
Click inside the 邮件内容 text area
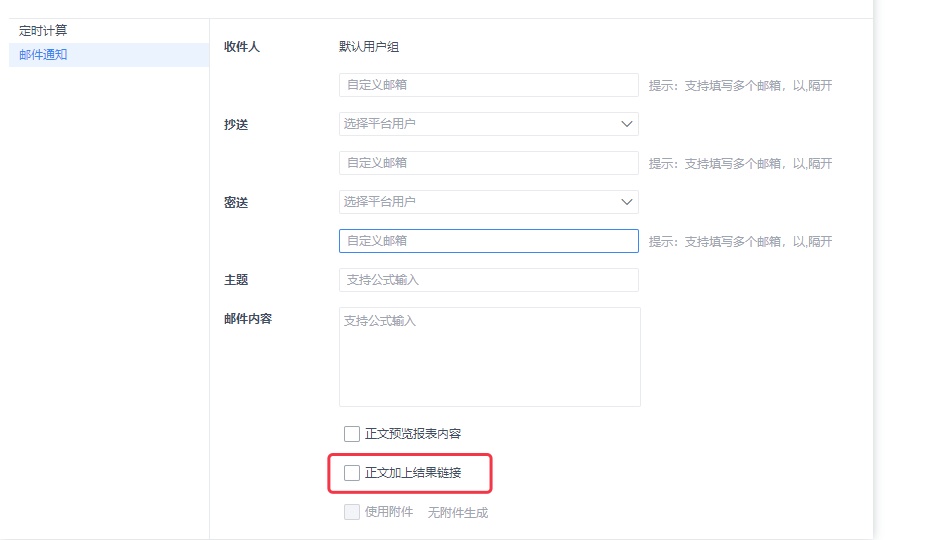tap(490, 357)
